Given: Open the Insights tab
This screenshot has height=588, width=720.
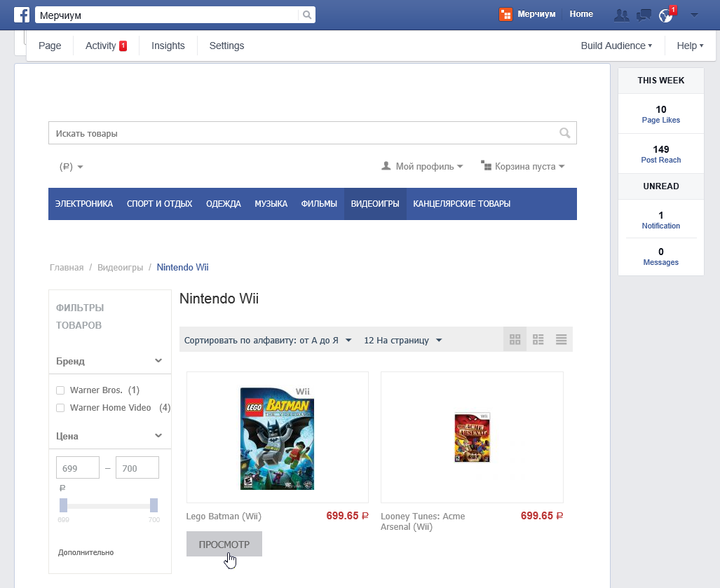Looking at the screenshot, I should point(168,46).
